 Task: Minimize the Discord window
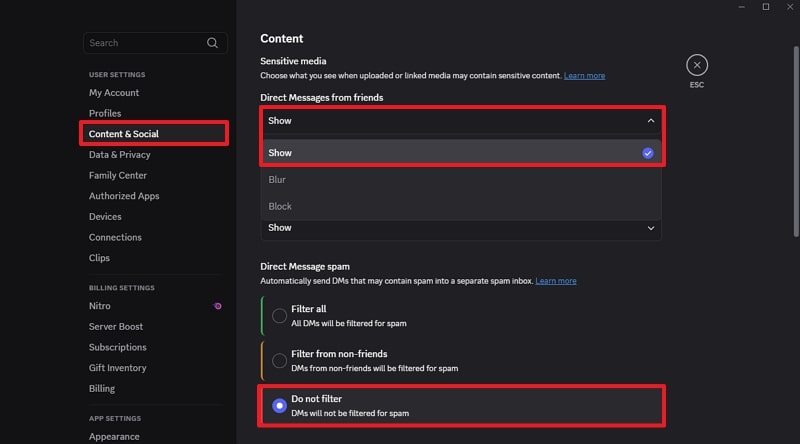[741, 7]
